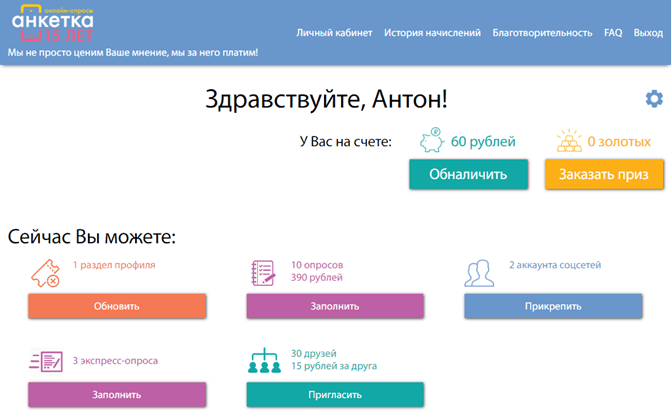Click the social accounts people icon

[479, 273]
